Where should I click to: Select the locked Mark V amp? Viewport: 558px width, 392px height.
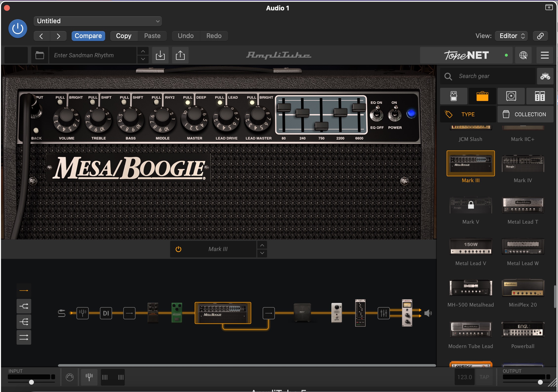[471, 205]
